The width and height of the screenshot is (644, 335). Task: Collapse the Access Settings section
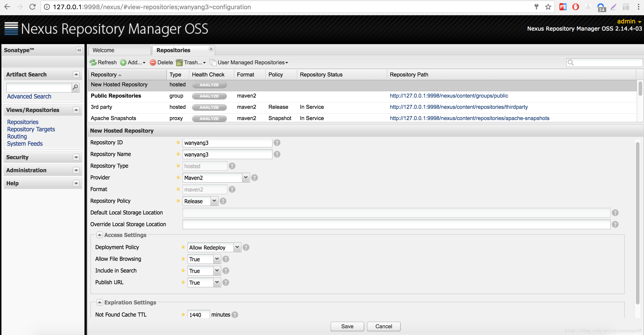[x=99, y=235]
